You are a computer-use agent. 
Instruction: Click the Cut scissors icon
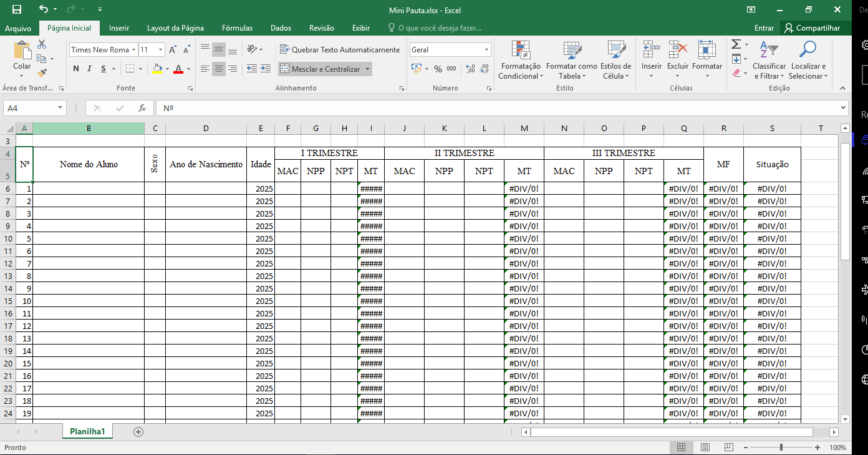pyautogui.click(x=42, y=45)
